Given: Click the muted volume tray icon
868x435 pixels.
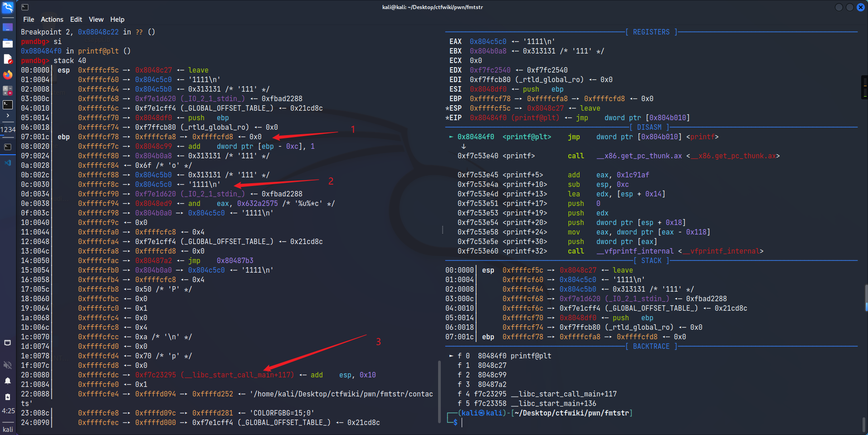Looking at the screenshot, I should [8, 365].
